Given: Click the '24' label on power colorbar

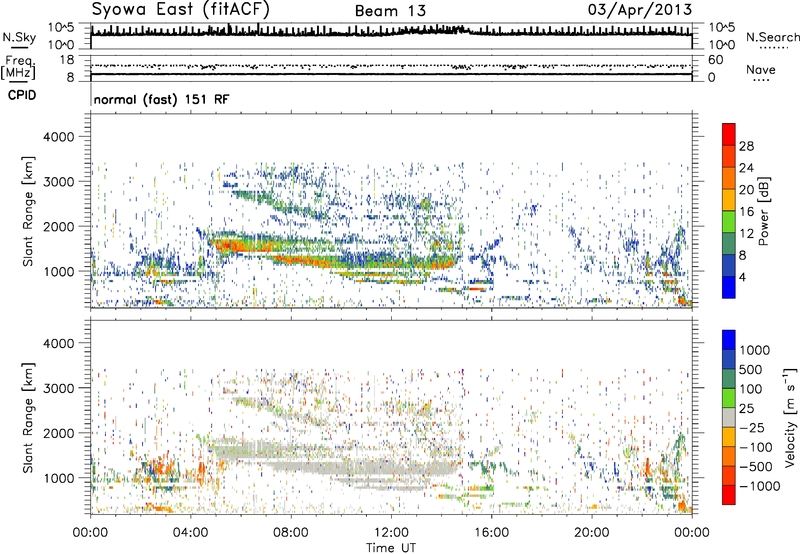Looking at the screenshot, I should coord(746,168).
